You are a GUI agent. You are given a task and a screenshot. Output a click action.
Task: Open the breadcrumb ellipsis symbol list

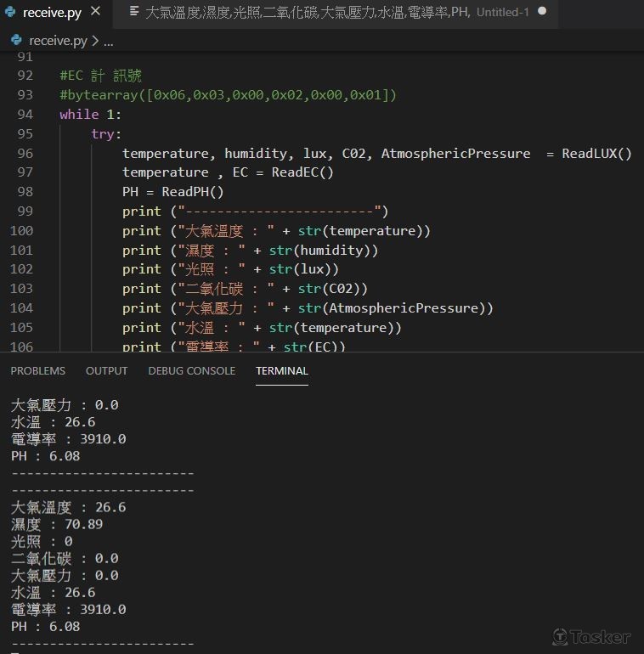(107, 41)
